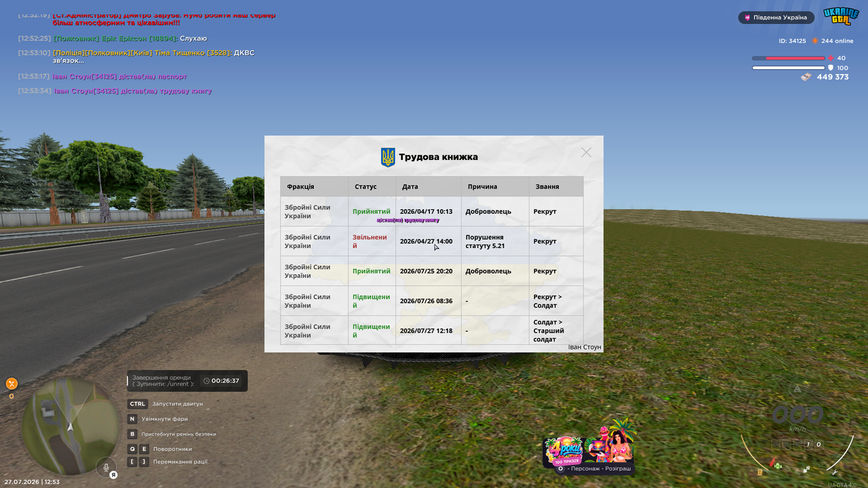Click the white seat belt indicator icon
This screenshot has height=488, width=868.
point(806,469)
